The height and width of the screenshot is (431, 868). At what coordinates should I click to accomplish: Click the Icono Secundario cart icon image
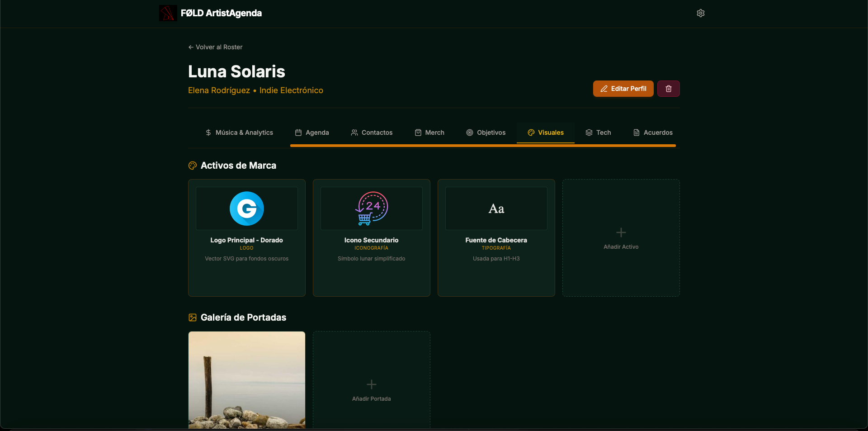tap(372, 208)
